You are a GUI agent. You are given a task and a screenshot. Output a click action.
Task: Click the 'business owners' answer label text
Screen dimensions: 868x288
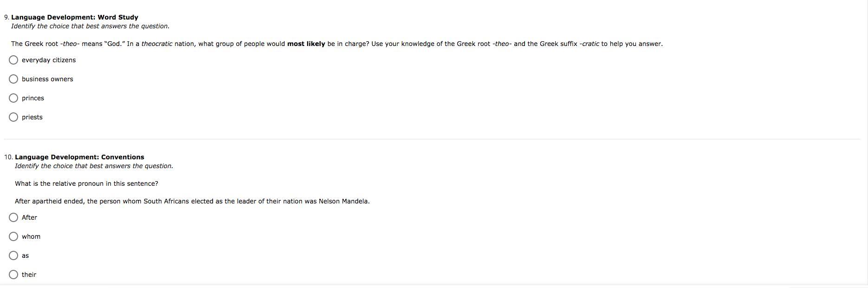[x=47, y=79]
